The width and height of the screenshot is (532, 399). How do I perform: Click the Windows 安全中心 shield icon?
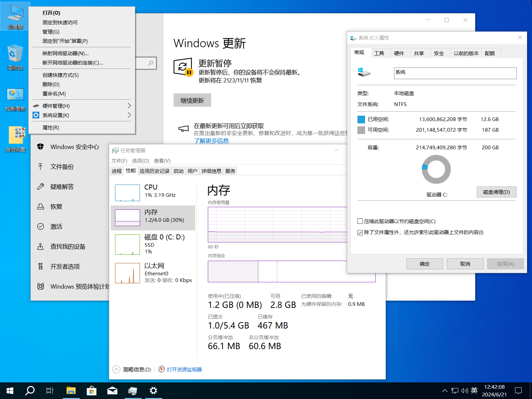click(x=41, y=147)
